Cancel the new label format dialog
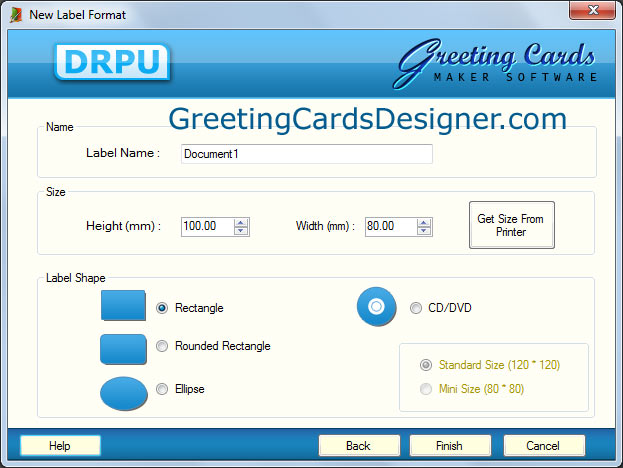The image size is (623, 468). (544, 446)
